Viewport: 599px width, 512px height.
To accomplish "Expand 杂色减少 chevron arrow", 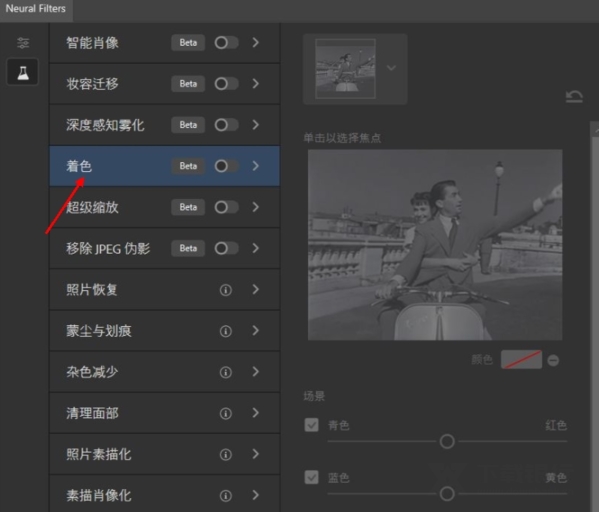I will click(x=256, y=372).
